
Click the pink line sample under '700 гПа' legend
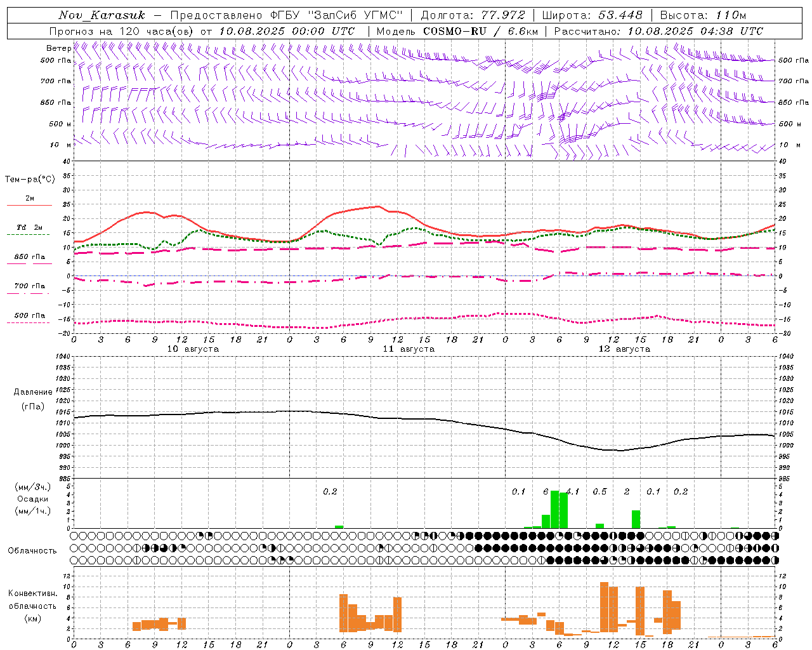click(x=28, y=294)
